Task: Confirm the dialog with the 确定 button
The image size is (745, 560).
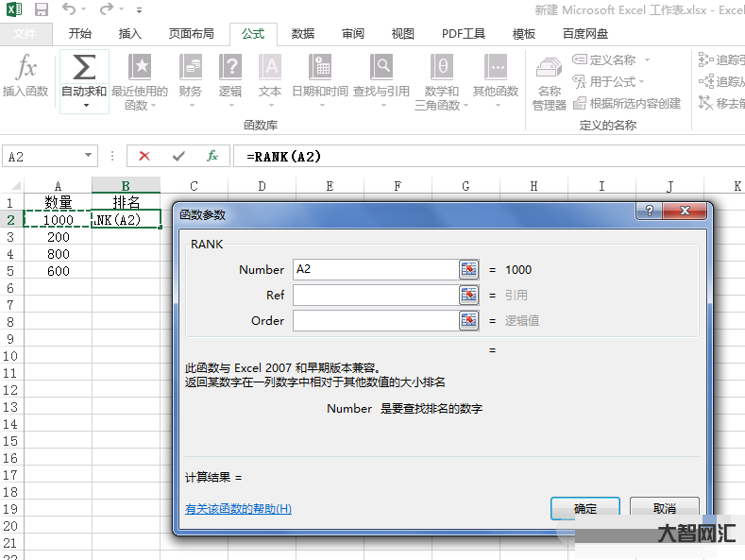Action: click(x=584, y=508)
